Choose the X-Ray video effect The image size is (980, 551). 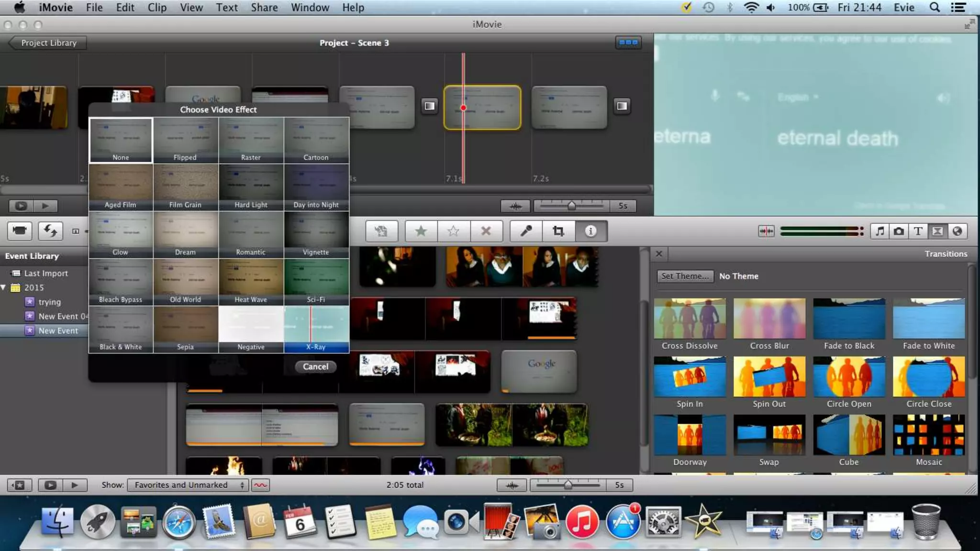pos(316,329)
